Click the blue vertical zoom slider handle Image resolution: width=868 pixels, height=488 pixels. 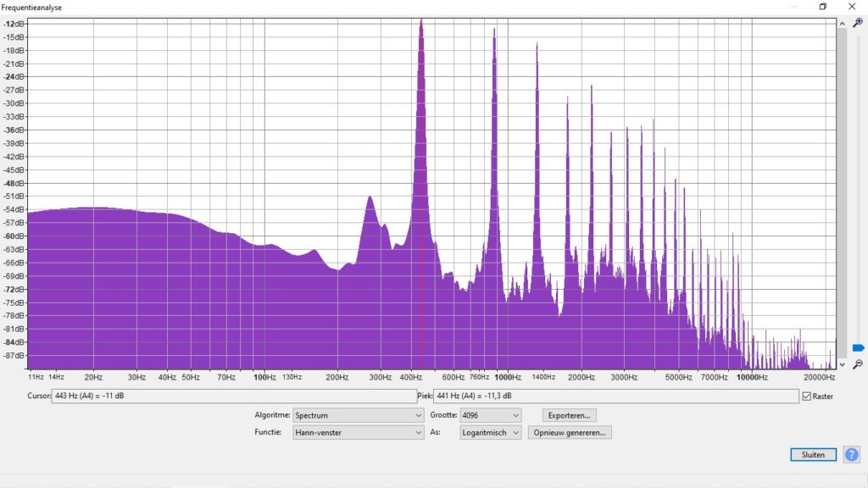[x=858, y=348]
